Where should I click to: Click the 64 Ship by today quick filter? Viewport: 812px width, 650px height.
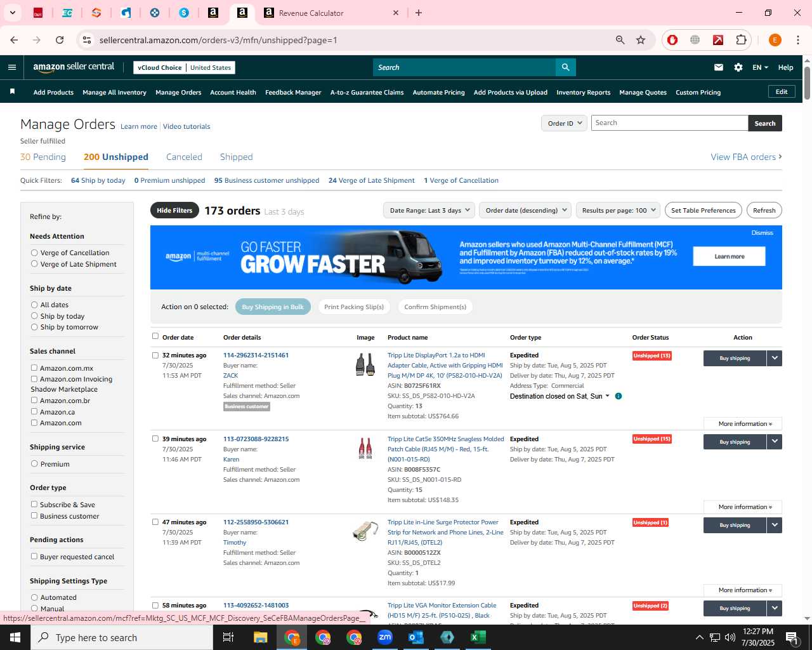pos(98,180)
